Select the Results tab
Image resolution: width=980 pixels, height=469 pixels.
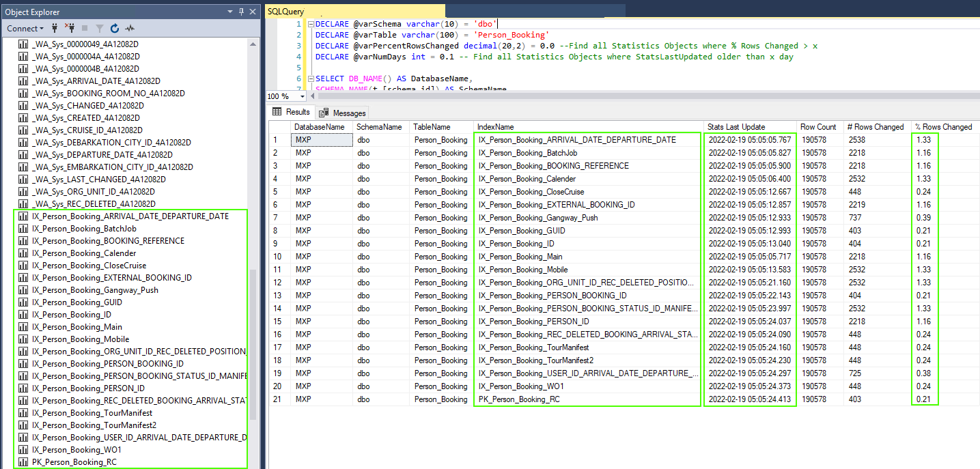click(291, 112)
